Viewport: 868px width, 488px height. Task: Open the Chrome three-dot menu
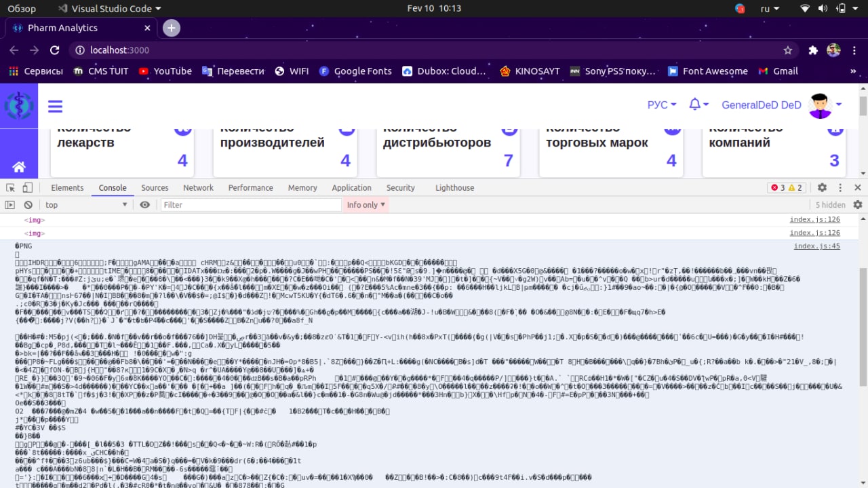tap(853, 50)
